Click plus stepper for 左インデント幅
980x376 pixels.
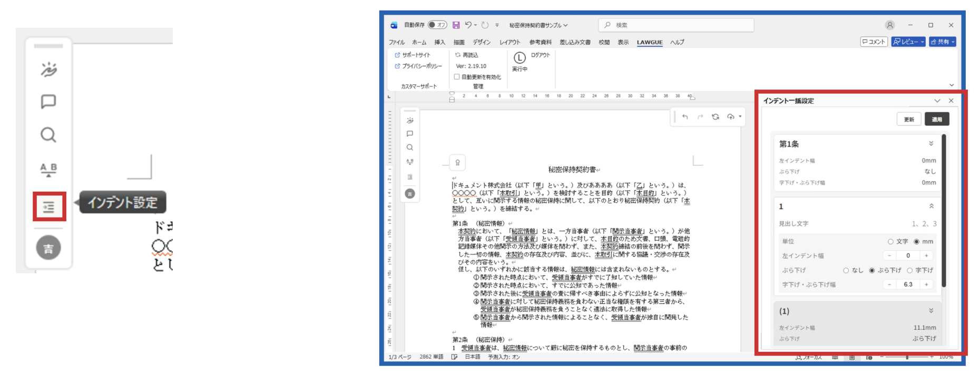pos(926,256)
